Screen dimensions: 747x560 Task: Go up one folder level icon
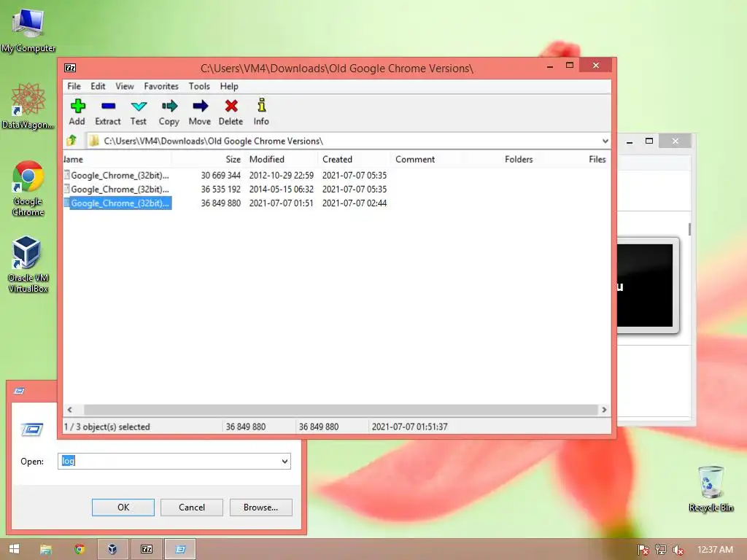(71, 141)
